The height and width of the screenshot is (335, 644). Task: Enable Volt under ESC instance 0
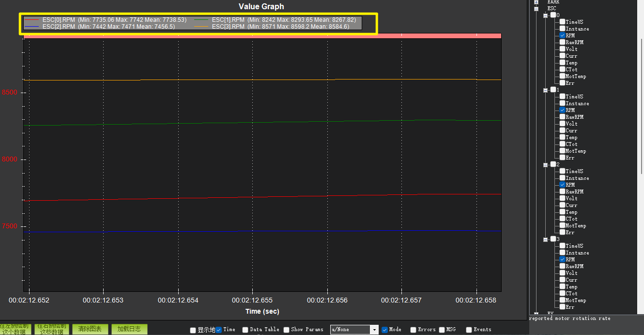pos(562,49)
